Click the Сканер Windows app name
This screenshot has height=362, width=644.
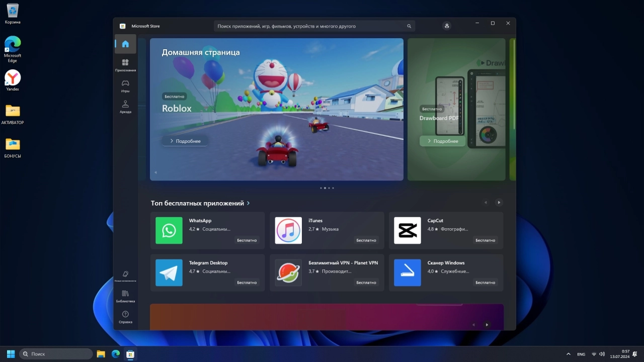point(446,263)
